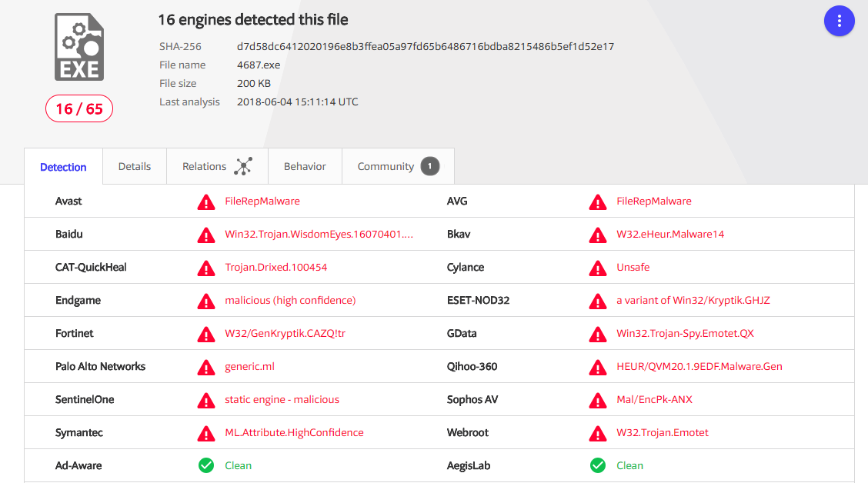Click the Symantec engine name
868x483 pixels.
click(x=79, y=433)
